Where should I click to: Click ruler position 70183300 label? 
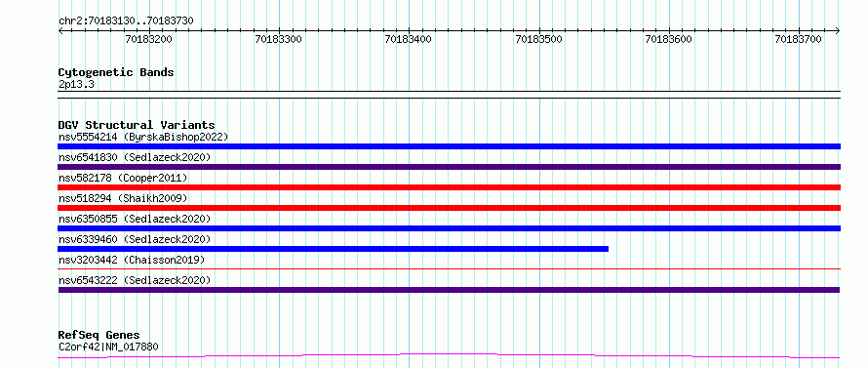pyautogui.click(x=279, y=39)
